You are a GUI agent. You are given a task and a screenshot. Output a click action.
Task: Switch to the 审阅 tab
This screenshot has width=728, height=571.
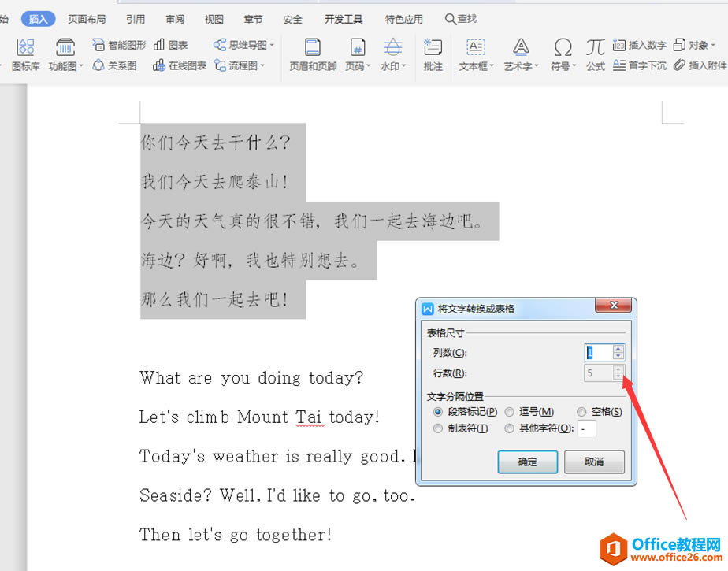tap(175, 19)
